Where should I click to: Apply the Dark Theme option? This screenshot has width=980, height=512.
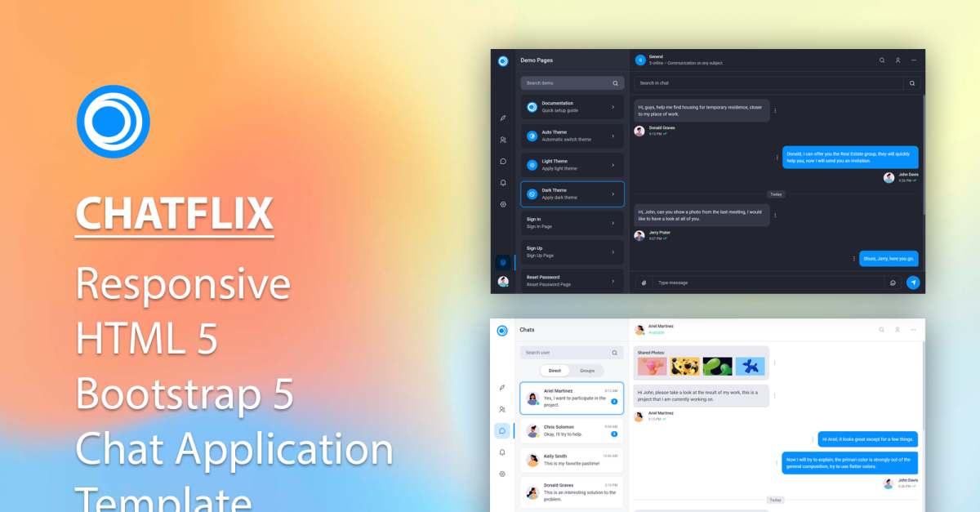point(572,194)
